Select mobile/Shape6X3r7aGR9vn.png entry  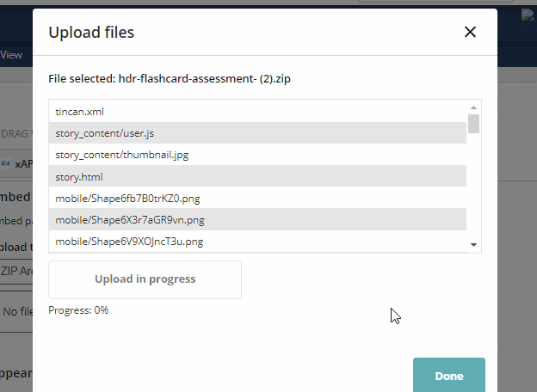point(257,219)
